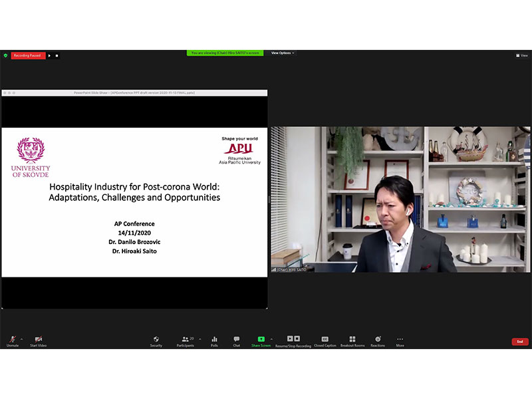Screen dimensions: 532x399
Task: Click Resume/Stop Recording in the toolbar
Action: [294, 339]
